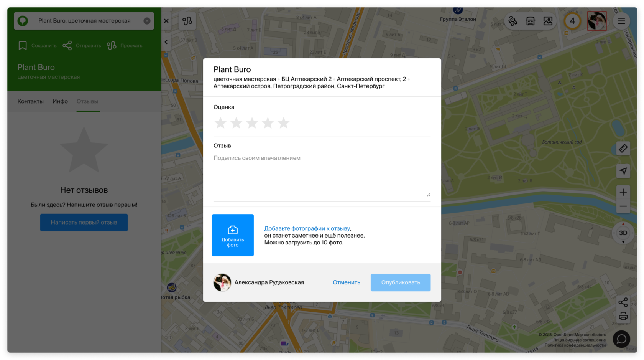Switch to the Инфо tab
This screenshot has width=644, height=360.
click(60, 101)
